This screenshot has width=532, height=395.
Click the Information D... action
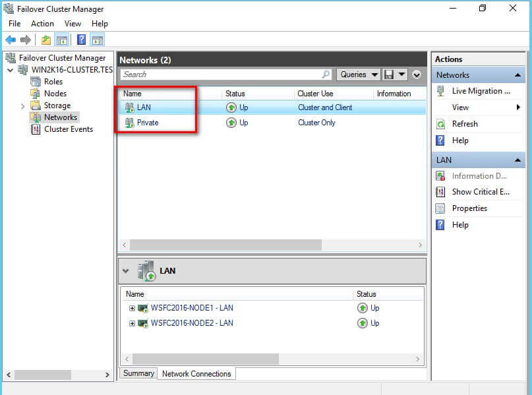(x=479, y=176)
